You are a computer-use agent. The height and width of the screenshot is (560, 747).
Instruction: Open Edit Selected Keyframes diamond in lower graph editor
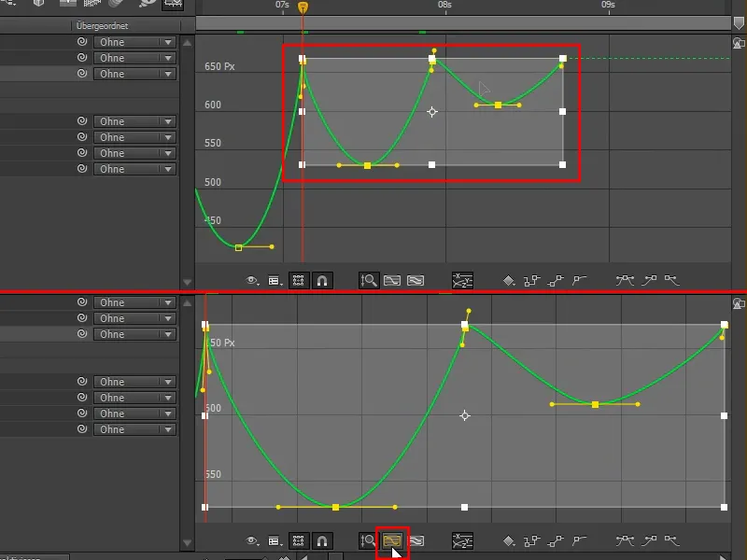click(x=508, y=541)
